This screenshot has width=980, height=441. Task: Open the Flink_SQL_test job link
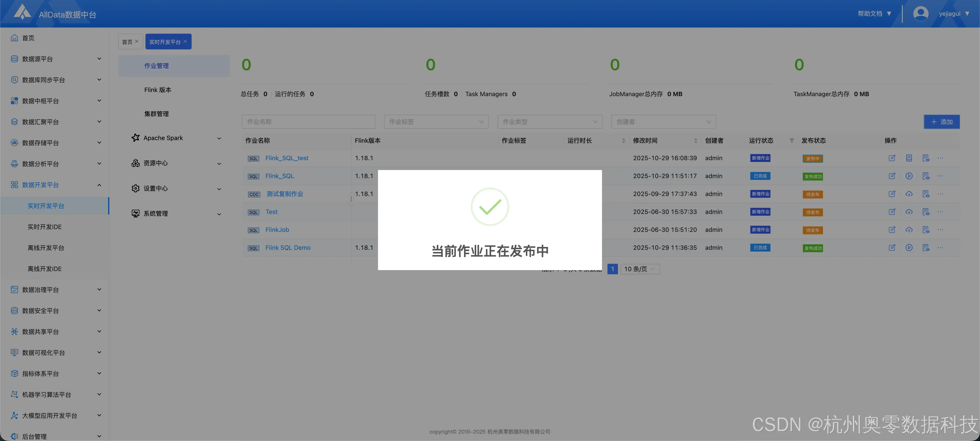click(x=287, y=158)
